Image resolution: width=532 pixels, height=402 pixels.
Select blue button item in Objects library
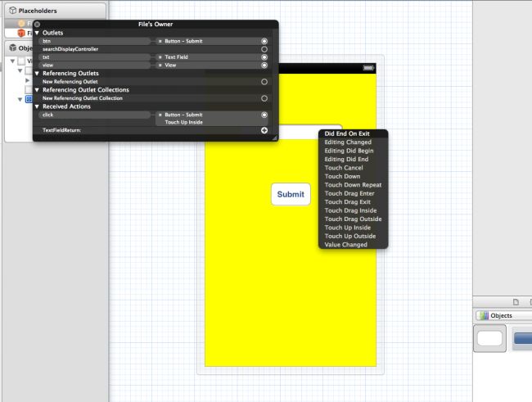point(522,338)
